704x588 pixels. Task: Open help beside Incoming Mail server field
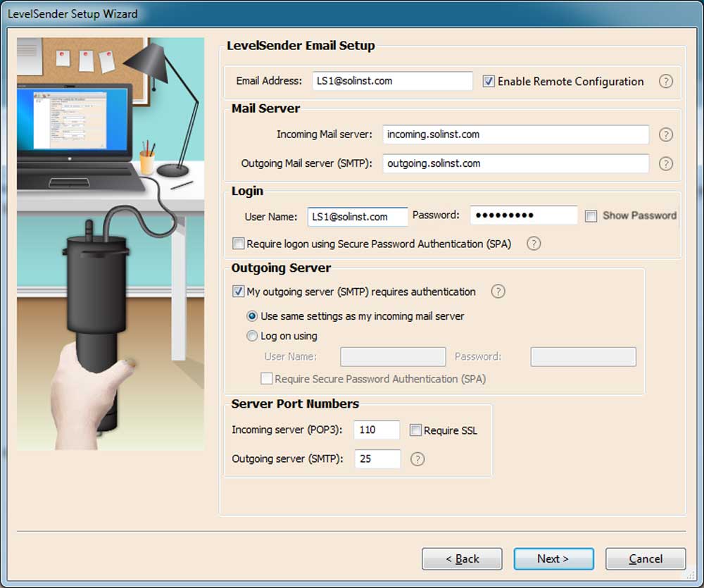coord(666,134)
